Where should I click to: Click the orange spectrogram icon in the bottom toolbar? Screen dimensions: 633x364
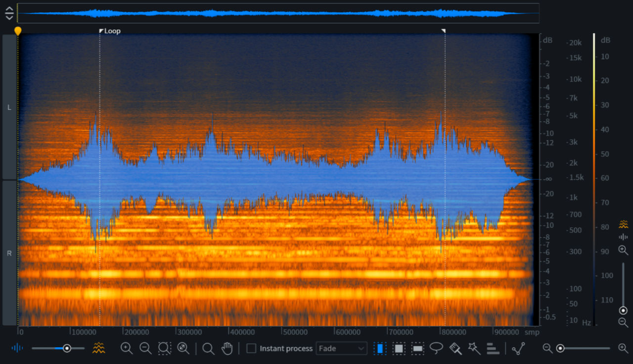(x=99, y=348)
